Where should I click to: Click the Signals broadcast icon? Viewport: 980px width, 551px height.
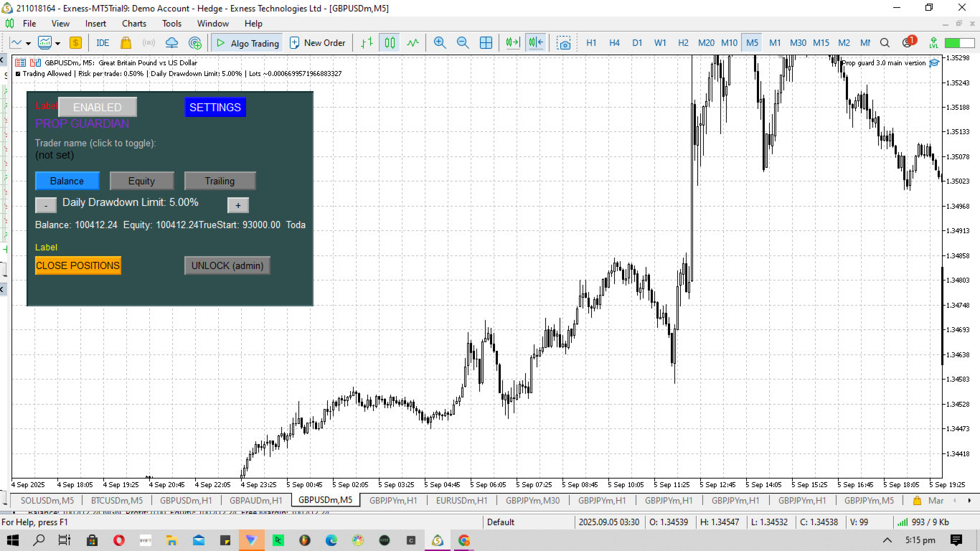[149, 43]
